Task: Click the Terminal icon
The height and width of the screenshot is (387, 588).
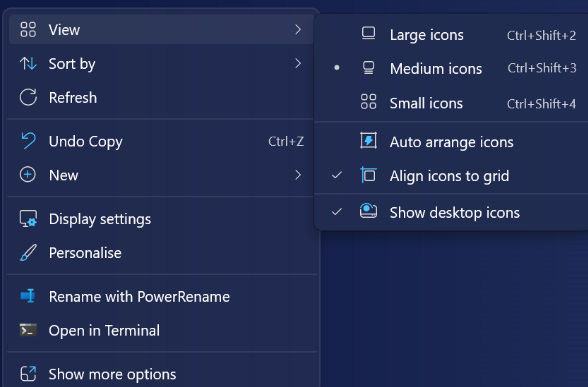Action: coord(28,330)
